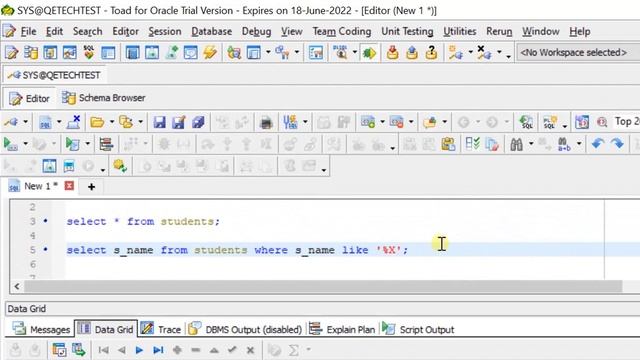This screenshot has width=640, height=360.
Task: Click the Save All icon
Action: 198,122
